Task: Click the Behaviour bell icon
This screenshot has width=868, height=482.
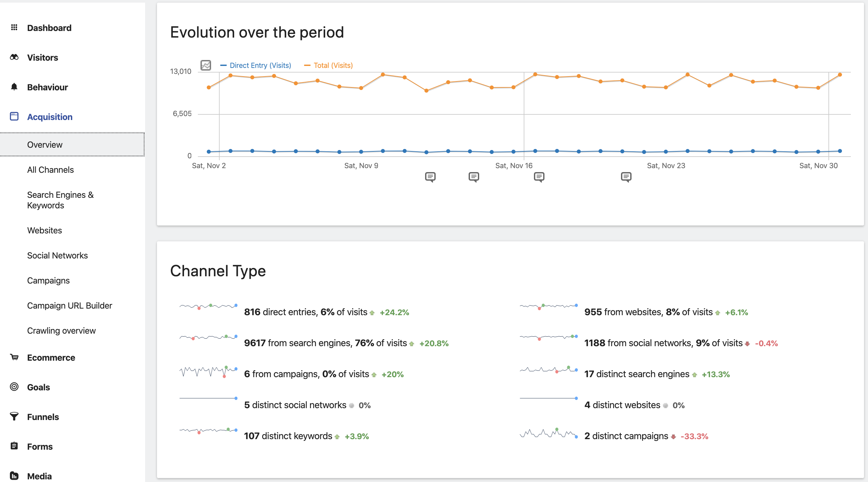Action: point(14,87)
